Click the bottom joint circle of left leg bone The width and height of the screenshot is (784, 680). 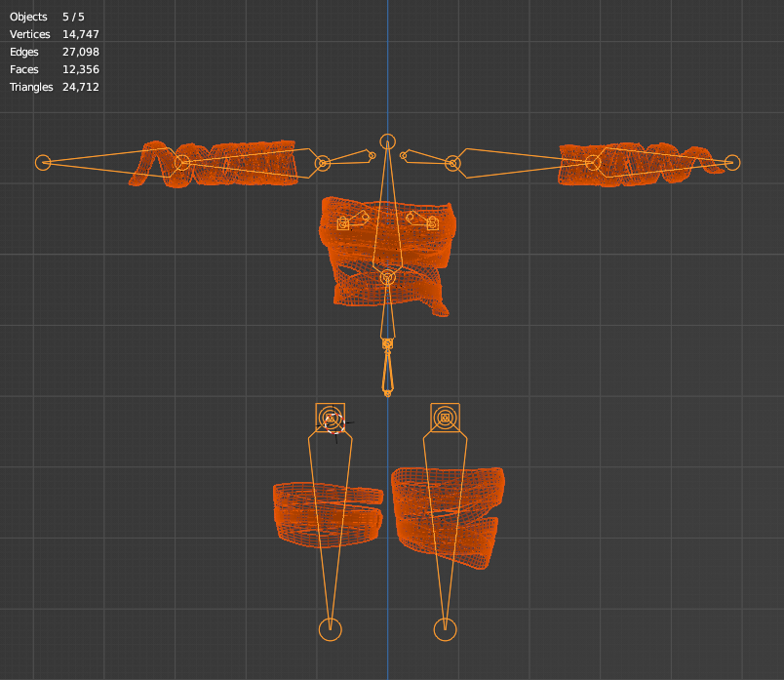330,629
